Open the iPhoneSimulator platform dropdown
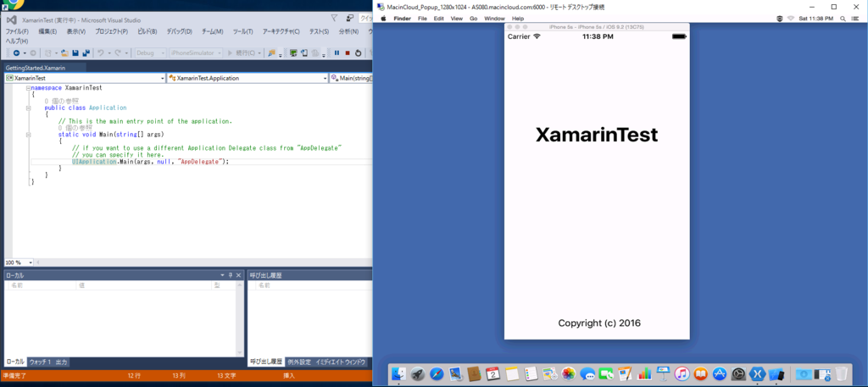Image resolution: width=868 pixels, height=387 pixels. pyautogui.click(x=196, y=53)
